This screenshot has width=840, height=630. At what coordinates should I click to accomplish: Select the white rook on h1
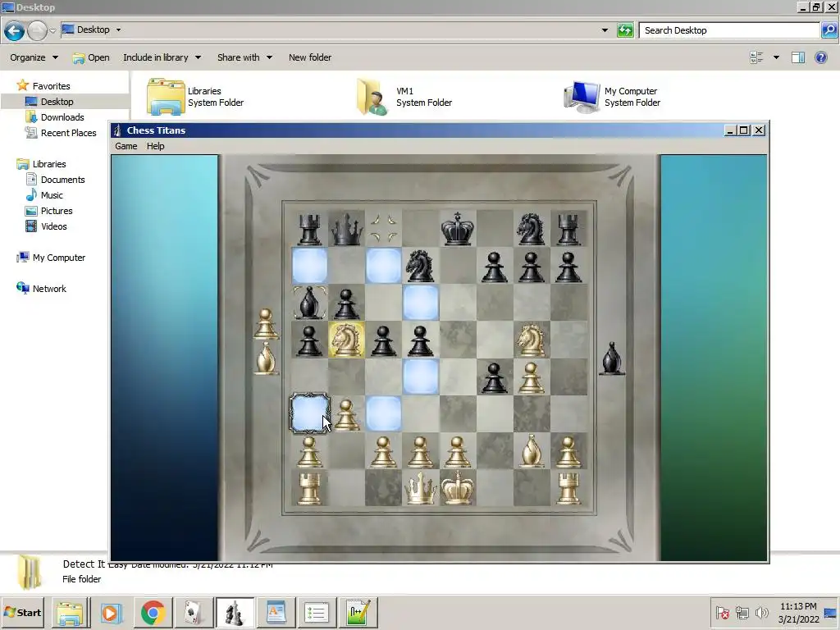pyautogui.click(x=568, y=488)
